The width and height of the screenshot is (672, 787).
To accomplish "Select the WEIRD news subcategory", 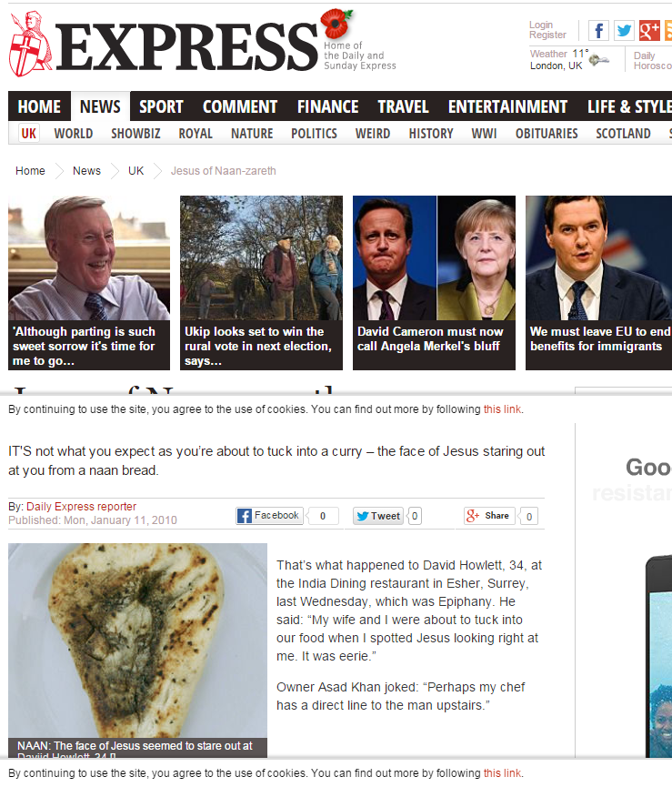I will (x=373, y=134).
